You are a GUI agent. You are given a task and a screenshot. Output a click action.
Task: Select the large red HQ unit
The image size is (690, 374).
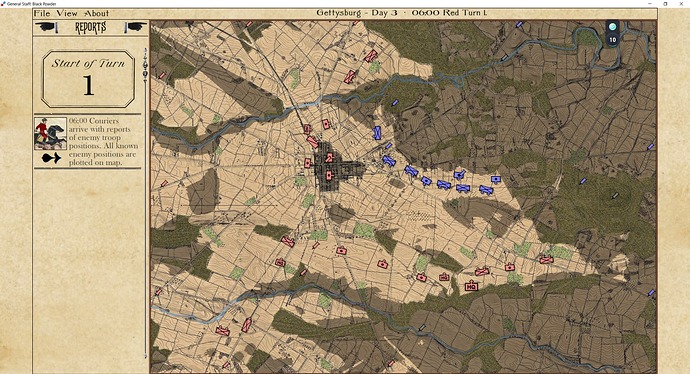(472, 286)
